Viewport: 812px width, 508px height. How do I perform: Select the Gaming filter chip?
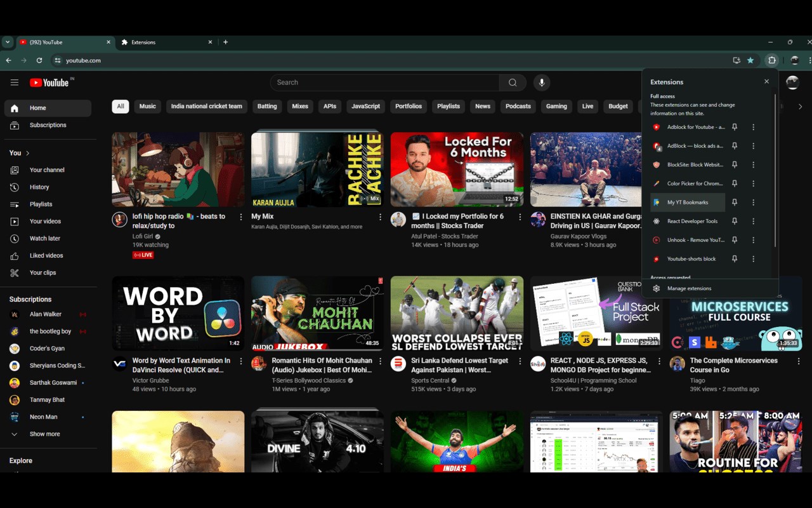pos(556,107)
